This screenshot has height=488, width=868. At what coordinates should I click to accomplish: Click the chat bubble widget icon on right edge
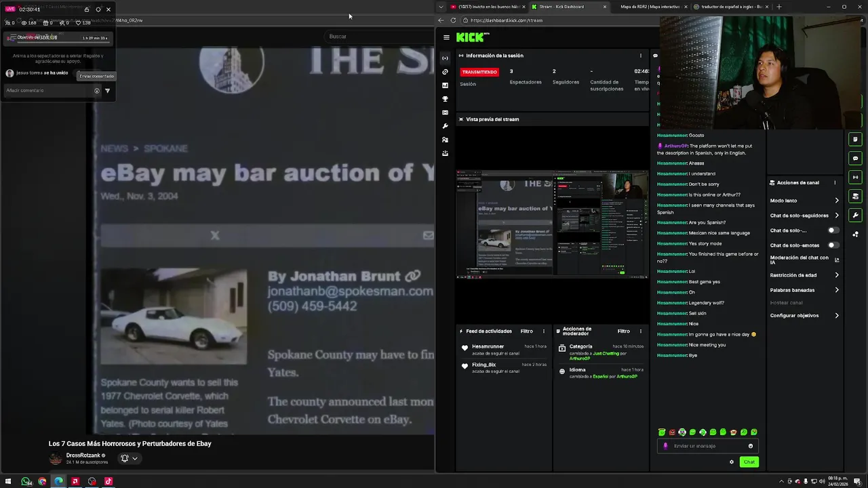855,158
